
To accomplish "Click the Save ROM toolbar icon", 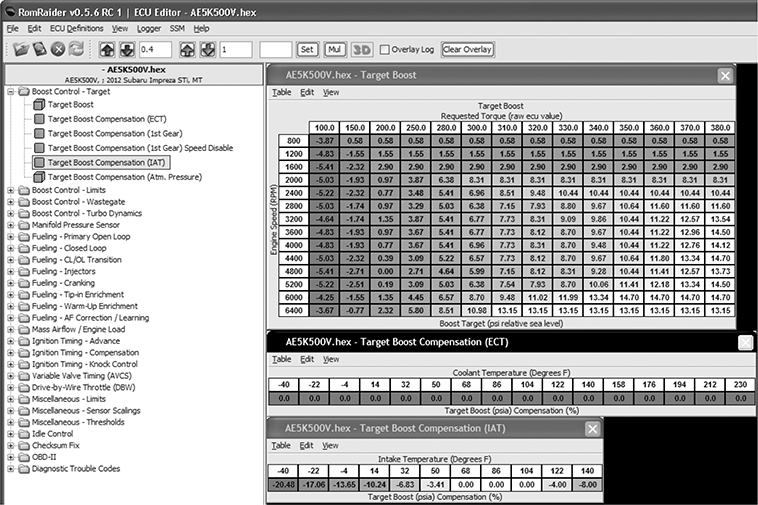I will (40, 48).
